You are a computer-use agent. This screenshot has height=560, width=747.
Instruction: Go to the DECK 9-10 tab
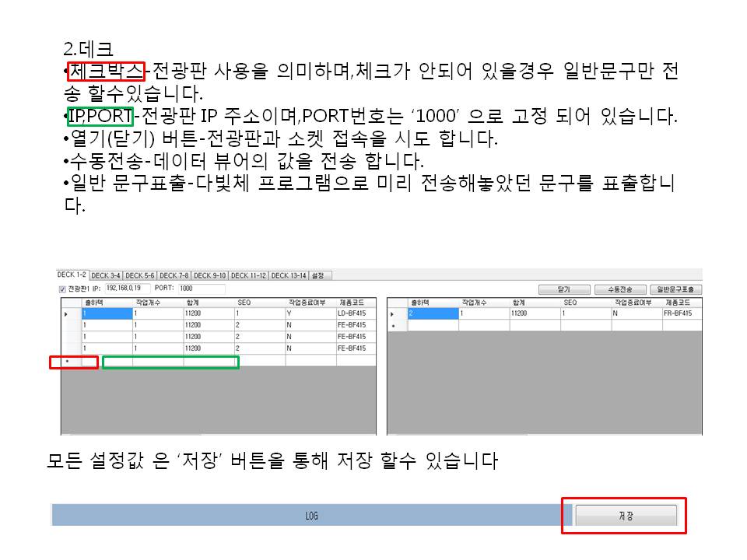(x=209, y=275)
